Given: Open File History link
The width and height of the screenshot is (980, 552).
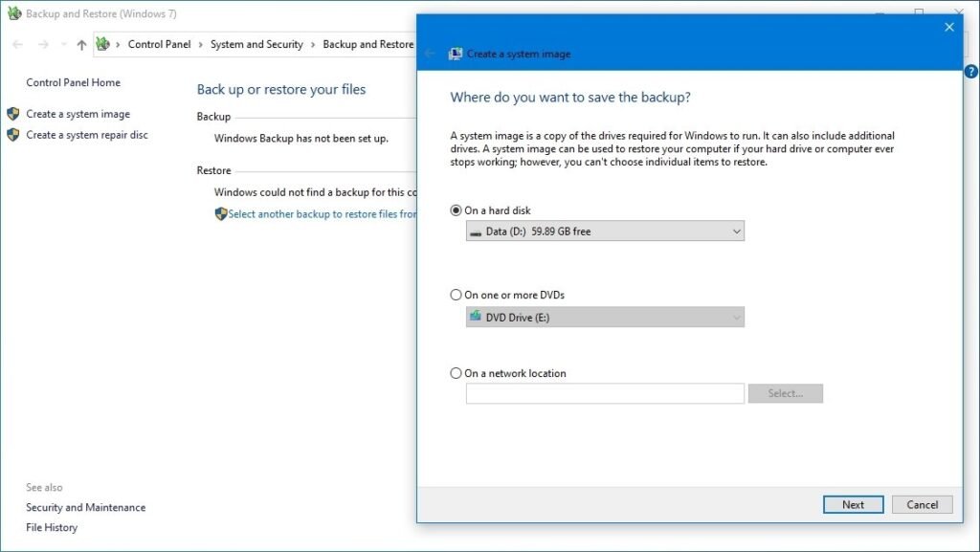Looking at the screenshot, I should [52, 527].
